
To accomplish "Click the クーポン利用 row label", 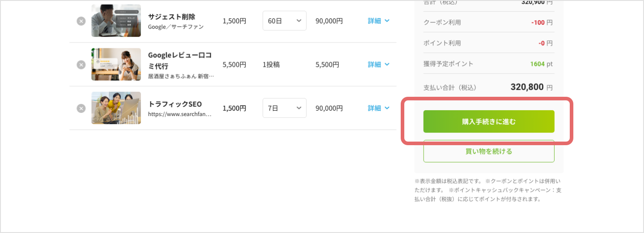I will pos(442,22).
